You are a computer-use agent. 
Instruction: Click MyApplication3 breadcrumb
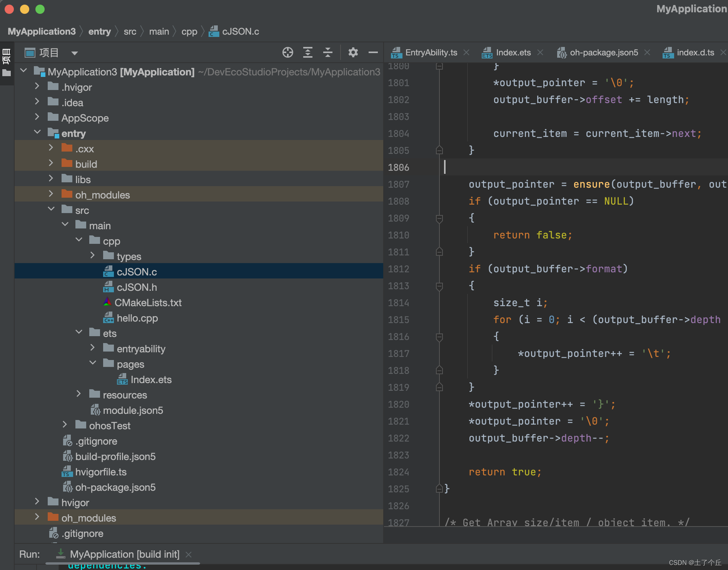(x=42, y=32)
